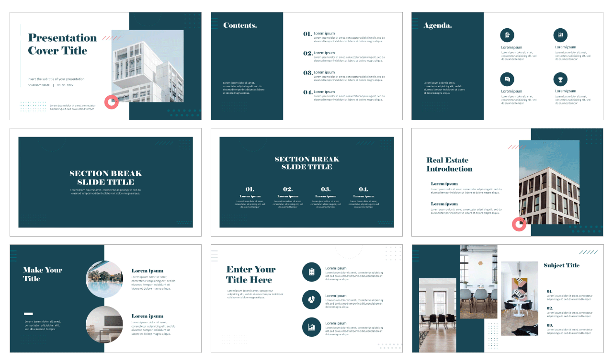Click the '02.' number on the Contents slide
The height and width of the screenshot is (364, 613).
point(307,53)
